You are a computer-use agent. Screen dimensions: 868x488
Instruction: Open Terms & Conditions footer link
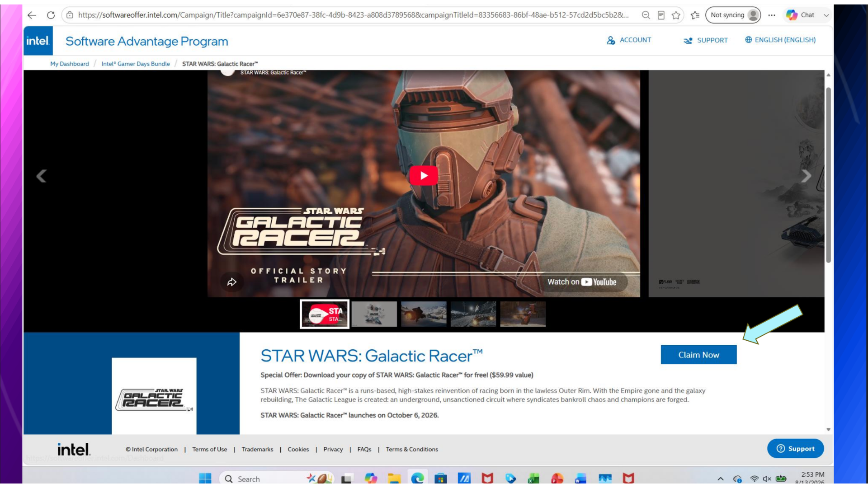point(412,449)
